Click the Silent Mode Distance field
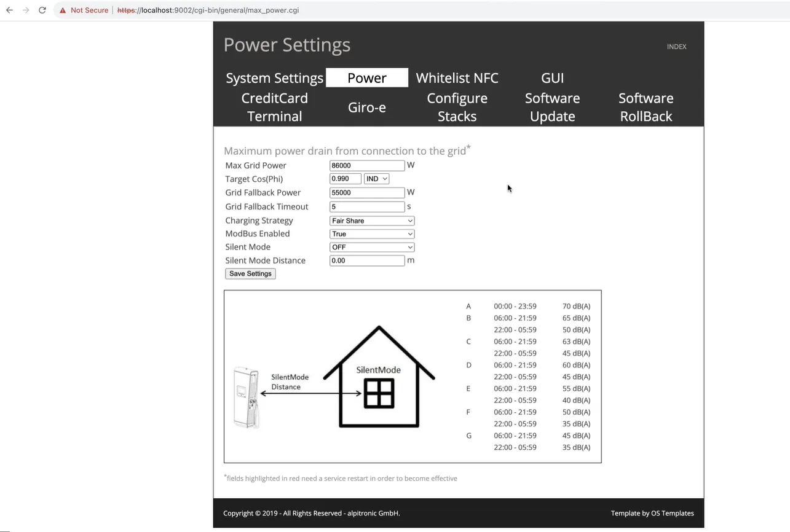 click(x=367, y=260)
